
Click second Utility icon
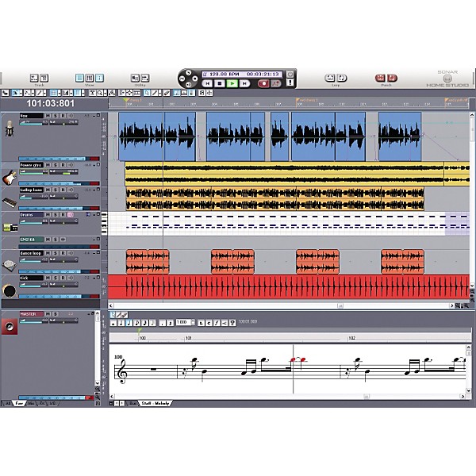point(145,78)
